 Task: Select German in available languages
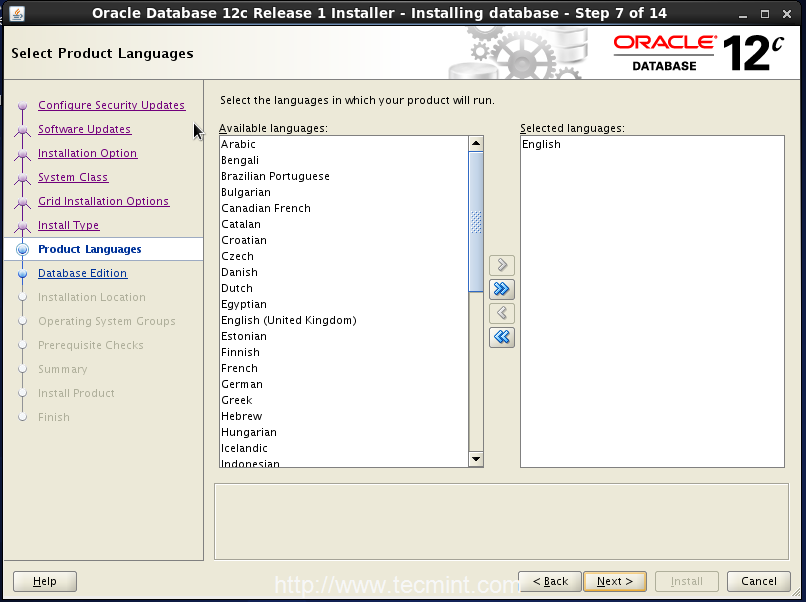click(x=344, y=384)
